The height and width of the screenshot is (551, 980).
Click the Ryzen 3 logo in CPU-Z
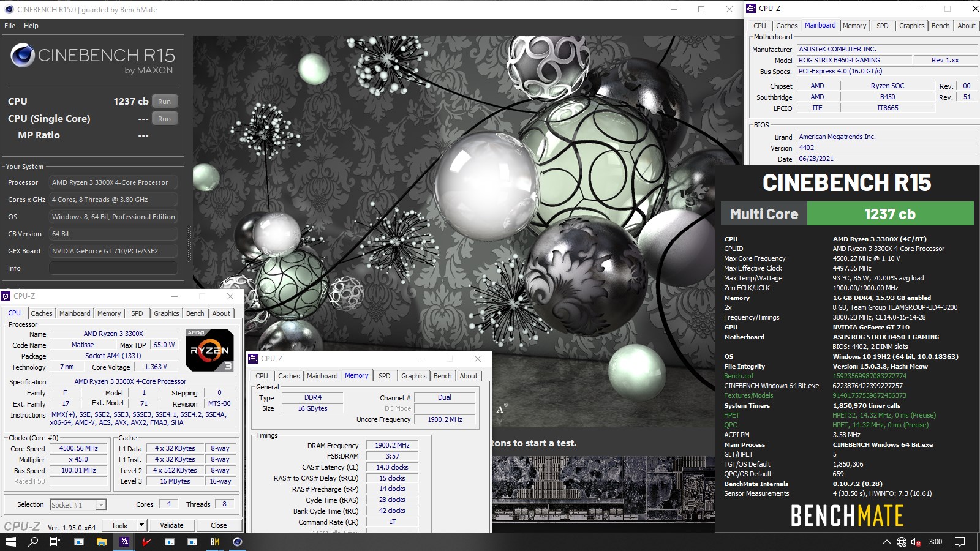(209, 350)
